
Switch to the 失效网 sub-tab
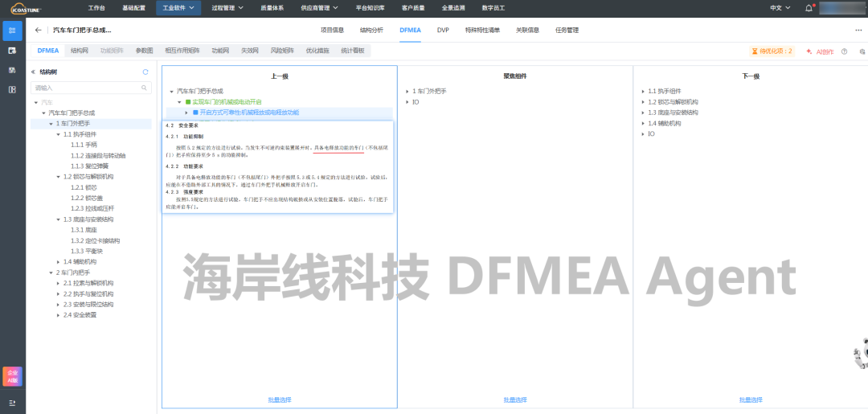249,51
